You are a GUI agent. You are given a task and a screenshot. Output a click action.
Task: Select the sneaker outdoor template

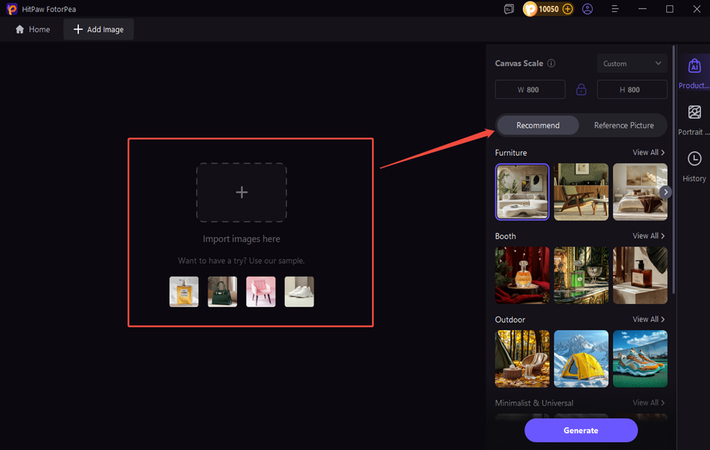(640, 359)
